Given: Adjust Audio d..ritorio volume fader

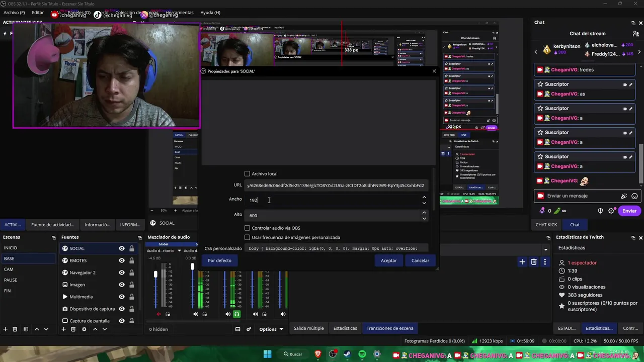Looking at the screenshot, I should (x=155, y=274).
